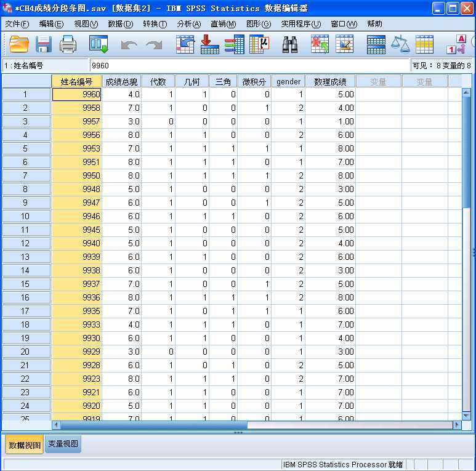Click the gender cell in row 7
Image resolution: width=476 pixels, height=471 pixels.
point(288,175)
